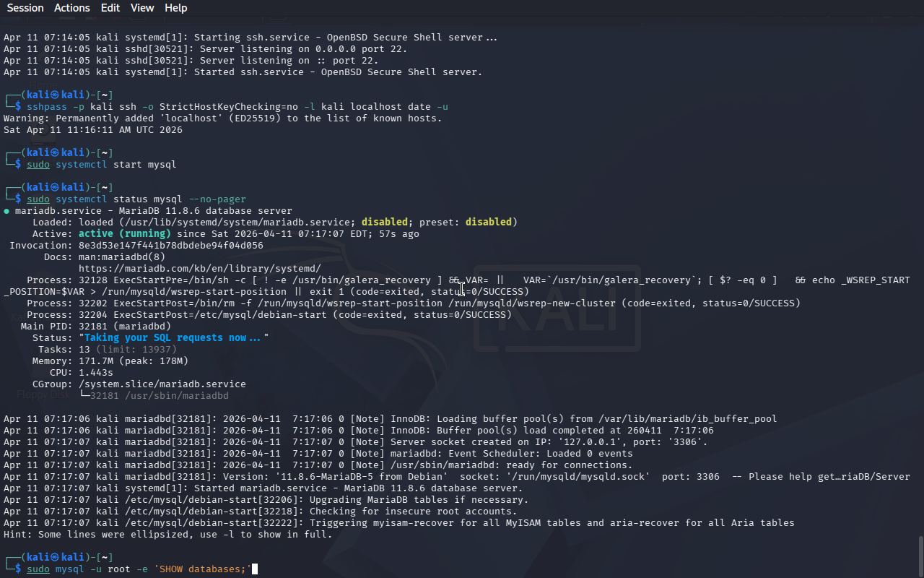The image size is (924, 578).
Task: Click the block cursor after 'SHOW databases;'
Action: 254,569
